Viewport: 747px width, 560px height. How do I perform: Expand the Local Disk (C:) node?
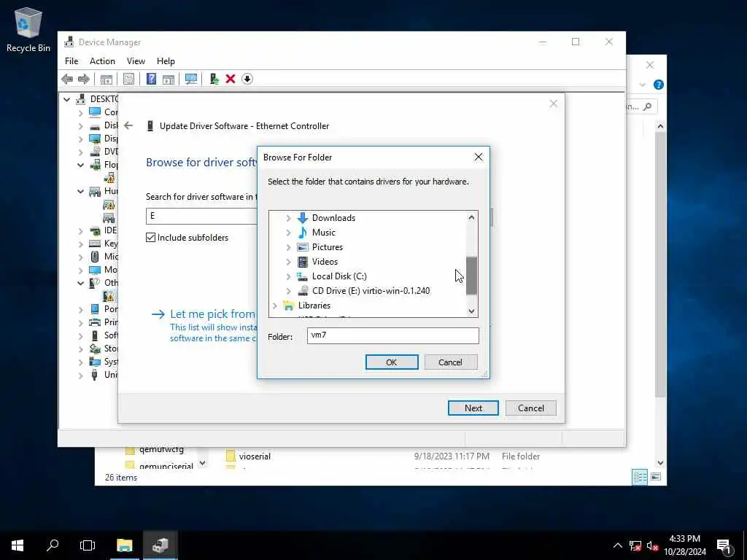288,276
